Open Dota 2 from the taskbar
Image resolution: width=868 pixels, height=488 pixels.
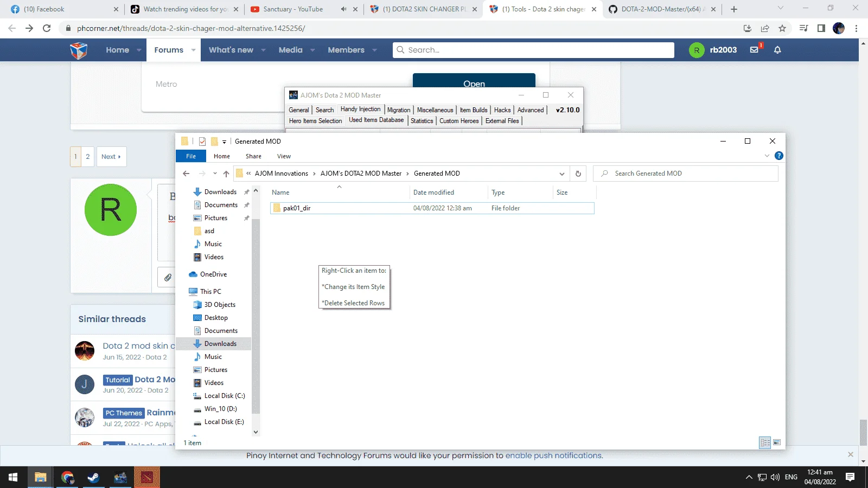(x=147, y=477)
